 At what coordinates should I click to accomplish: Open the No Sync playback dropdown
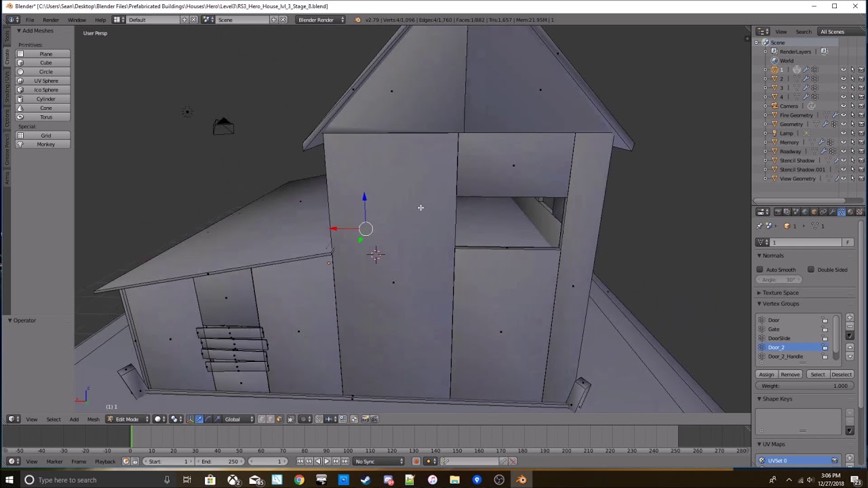pyautogui.click(x=378, y=462)
